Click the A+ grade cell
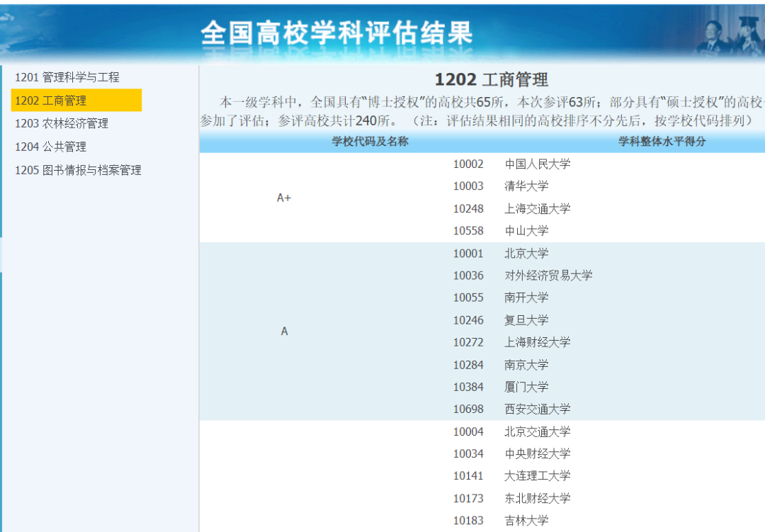 pyautogui.click(x=284, y=198)
